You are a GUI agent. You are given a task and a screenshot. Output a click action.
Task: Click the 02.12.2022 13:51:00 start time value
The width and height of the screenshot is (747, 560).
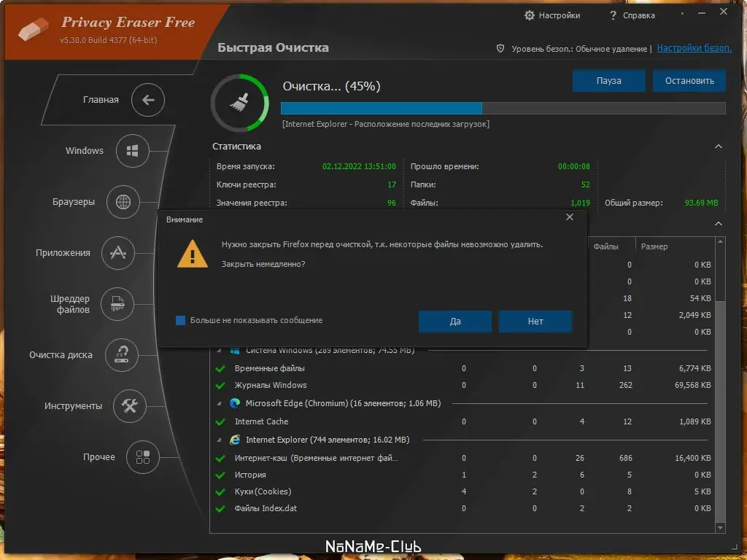(x=359, y=167)
